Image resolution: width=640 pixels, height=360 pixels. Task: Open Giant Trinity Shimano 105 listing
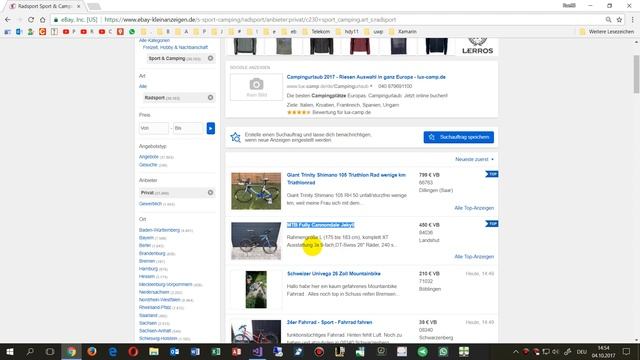(x=346, y=178)
